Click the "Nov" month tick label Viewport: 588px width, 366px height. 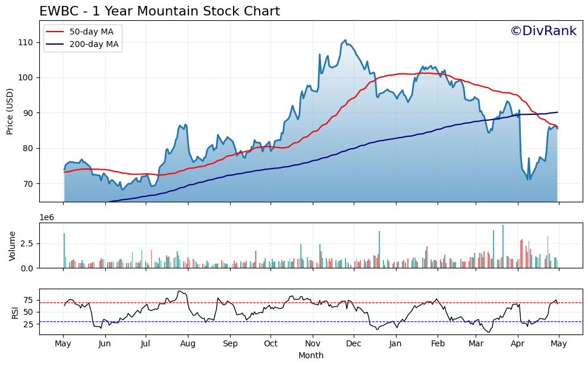313,344
